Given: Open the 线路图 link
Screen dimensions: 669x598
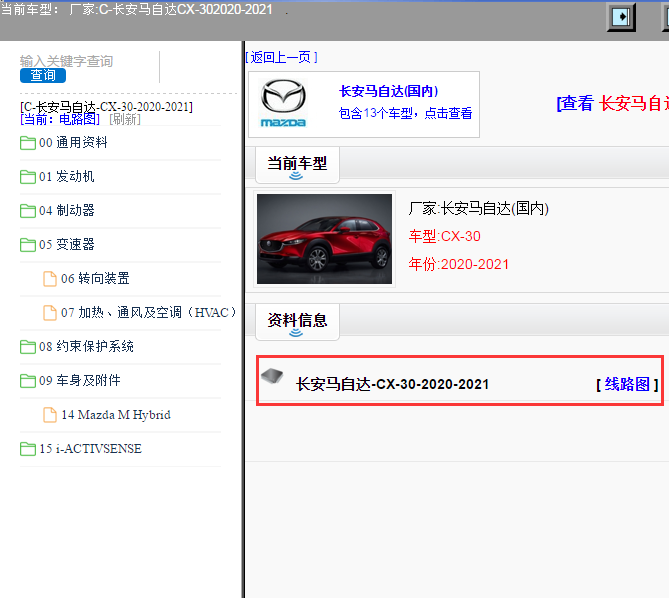Looking at the screenshot, I should (x=627, y=384).
